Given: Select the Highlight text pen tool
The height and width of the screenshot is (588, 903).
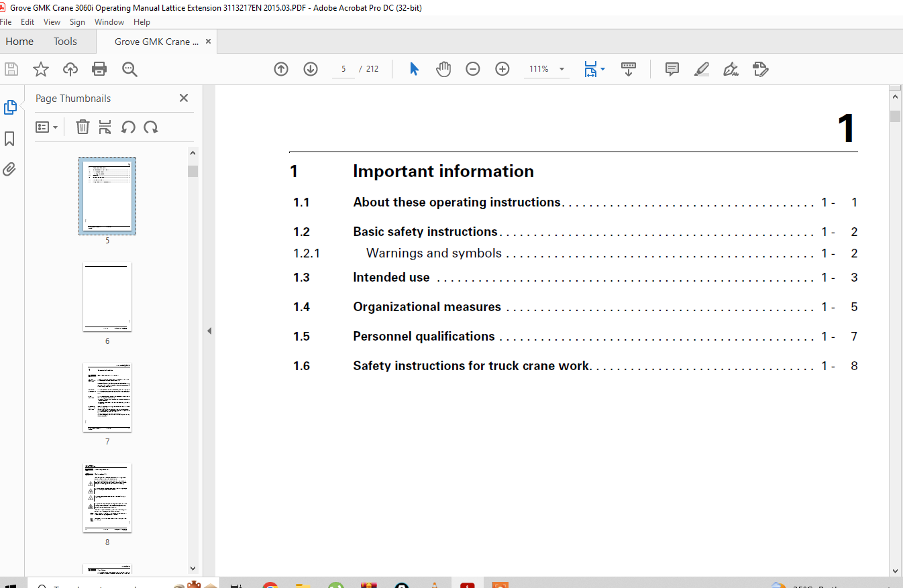Looking at the screenshot, I should 702,69.
